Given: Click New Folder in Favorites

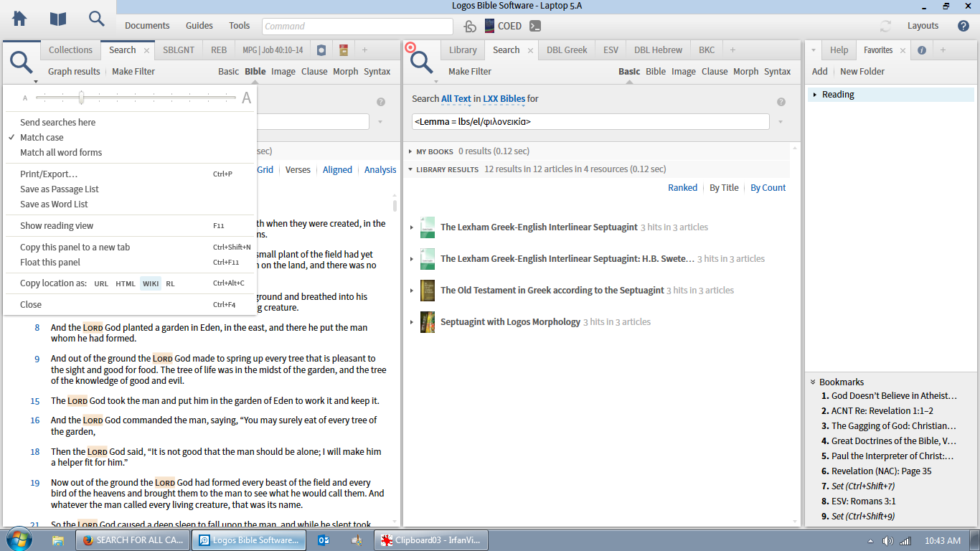Looking at the screenshot, I should (862, 72).
